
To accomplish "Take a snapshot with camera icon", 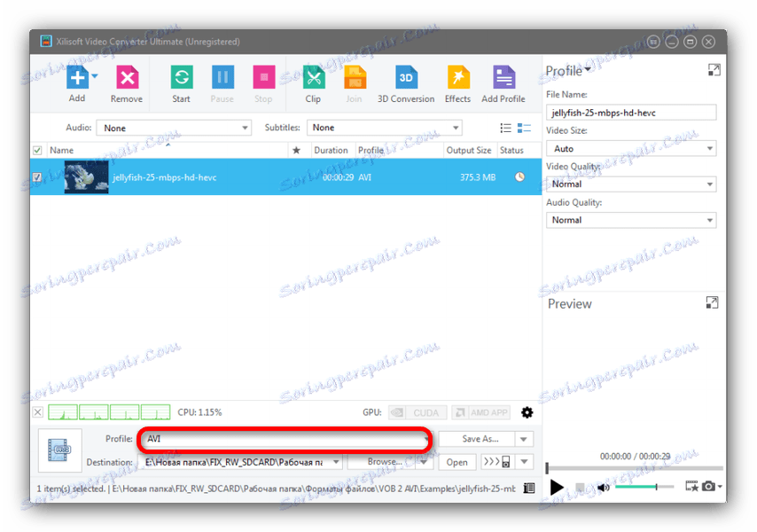I will (x=708, y=486).
